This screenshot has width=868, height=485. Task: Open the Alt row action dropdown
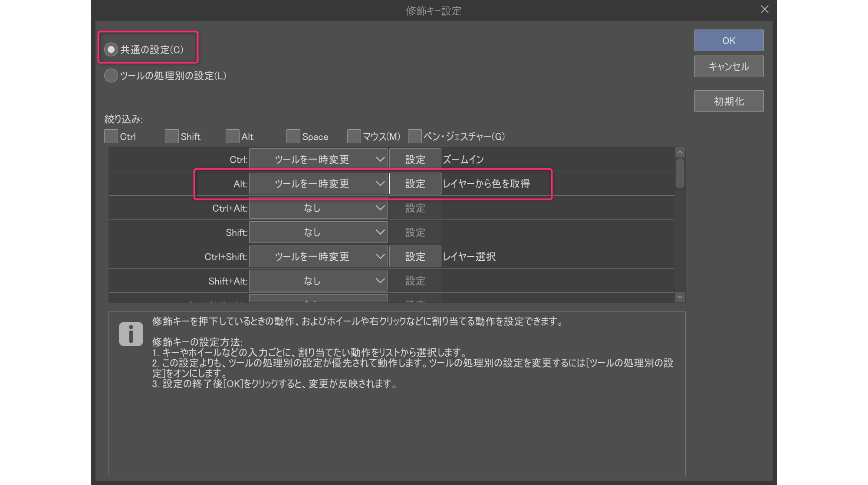coord(318,184)
